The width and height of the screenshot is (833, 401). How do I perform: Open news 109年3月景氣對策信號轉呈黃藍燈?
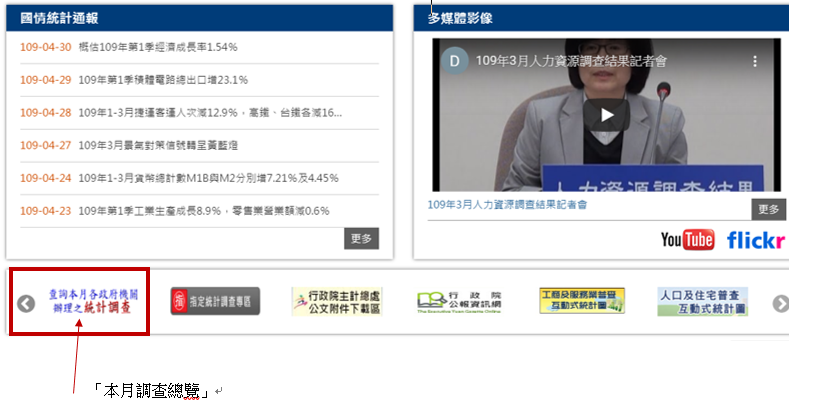pyautogui.click(x=158, y=145)
